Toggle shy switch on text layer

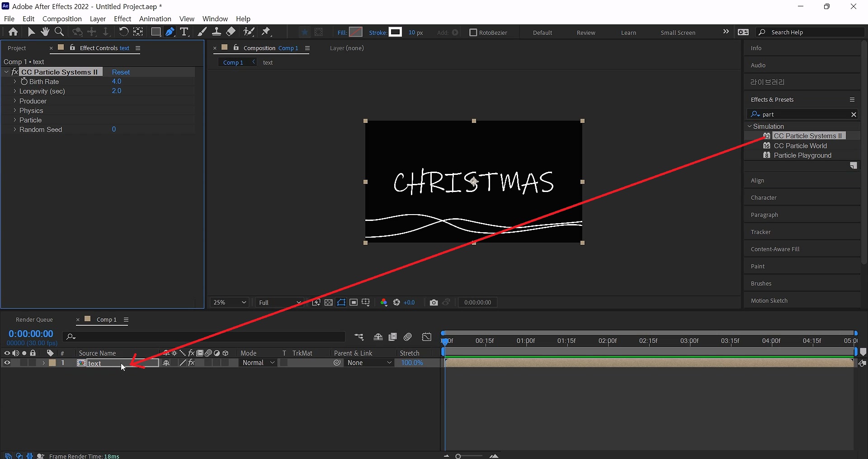166,363
